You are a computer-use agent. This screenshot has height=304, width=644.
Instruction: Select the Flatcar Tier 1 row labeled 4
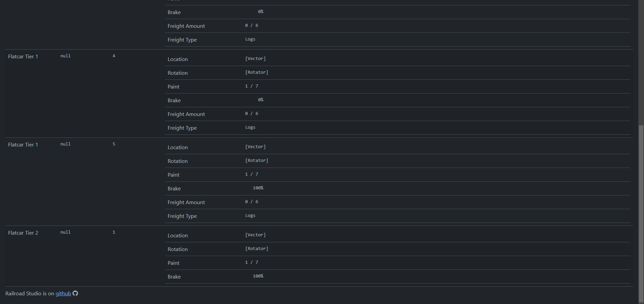pyautogui.click(x=23, y=56)
